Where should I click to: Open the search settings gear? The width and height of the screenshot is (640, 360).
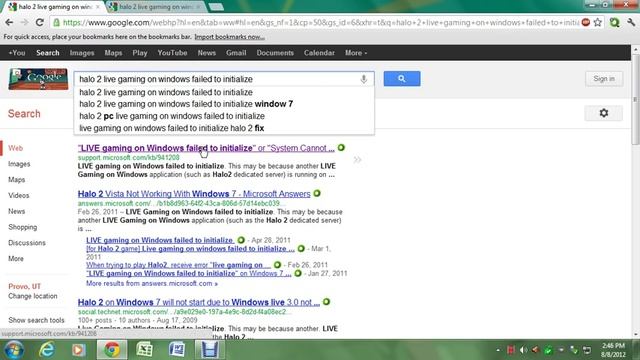pos(604,113)
